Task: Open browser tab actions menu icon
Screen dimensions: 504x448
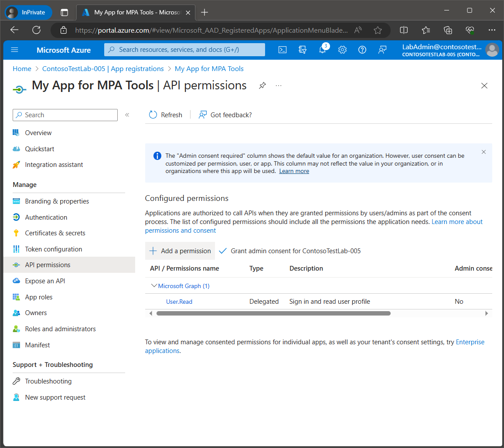Action: pos(64,13)
